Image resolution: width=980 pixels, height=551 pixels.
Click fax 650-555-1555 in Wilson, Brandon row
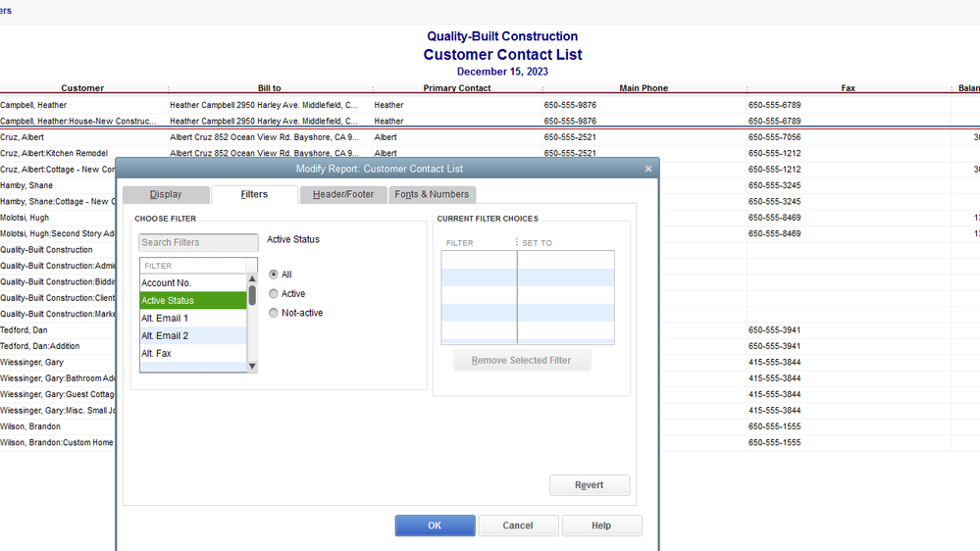click(774, 426)
